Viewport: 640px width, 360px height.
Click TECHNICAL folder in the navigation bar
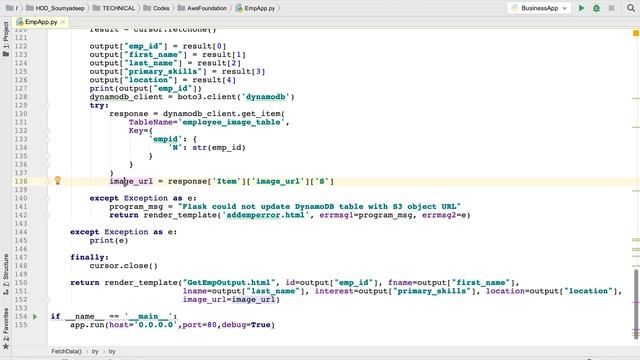point(114,8)
